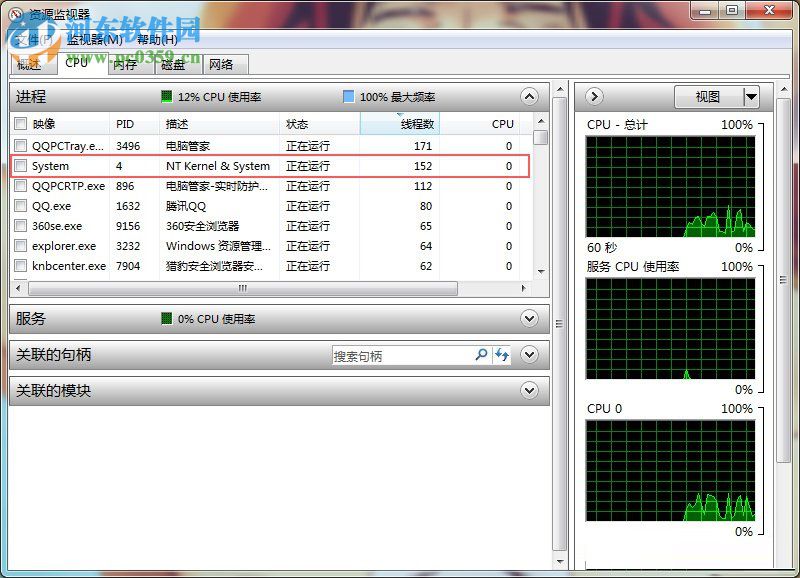Click the green indicator beside 12% CPU 使用率
Screen dimensions: 800x578
tap(166, 97)
